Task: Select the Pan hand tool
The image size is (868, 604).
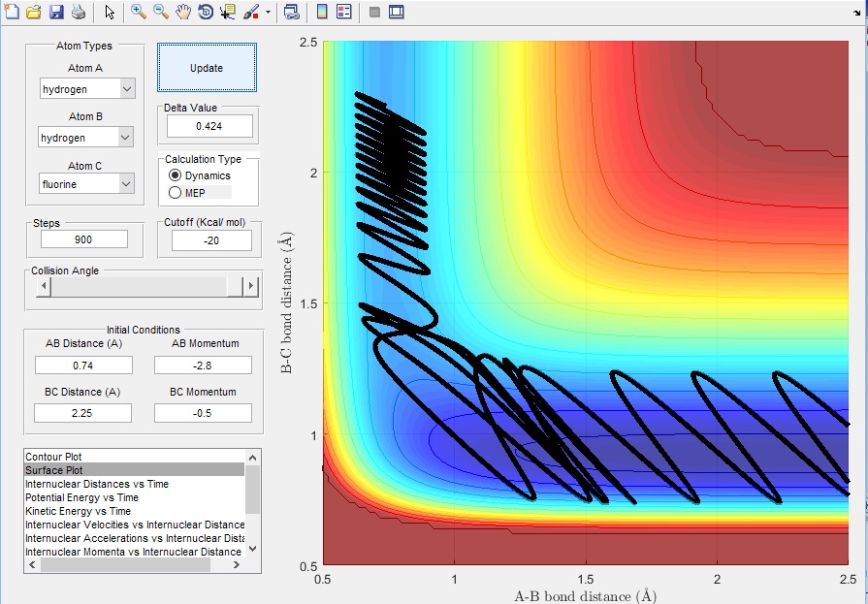Action: point(183,12)
